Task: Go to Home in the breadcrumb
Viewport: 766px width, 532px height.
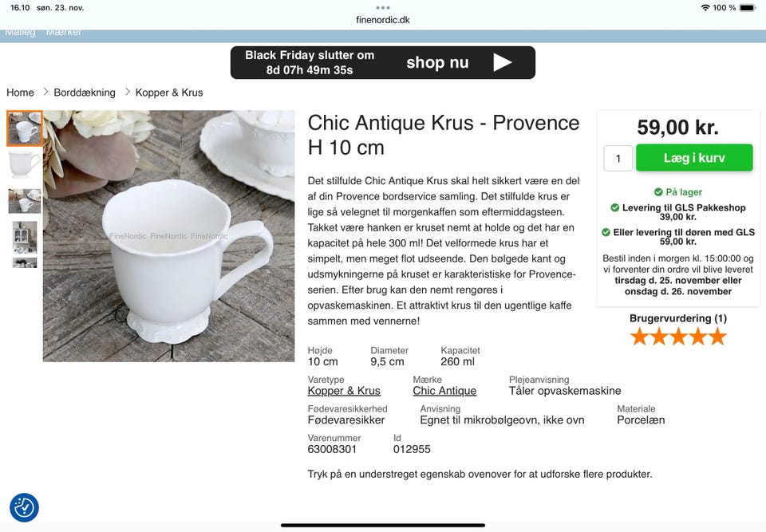Action: pos(21,93)
